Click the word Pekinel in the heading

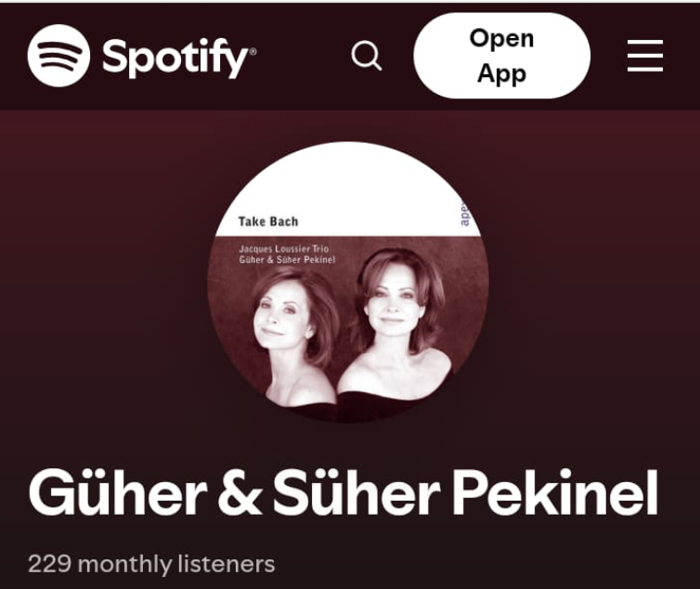point(556,492)
